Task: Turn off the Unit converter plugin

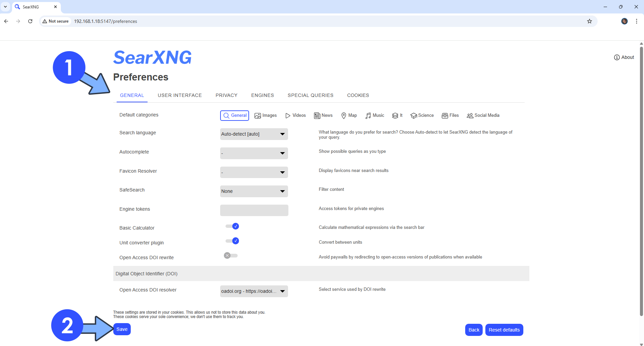Action: pyautogui.click(x=232, y=241)
